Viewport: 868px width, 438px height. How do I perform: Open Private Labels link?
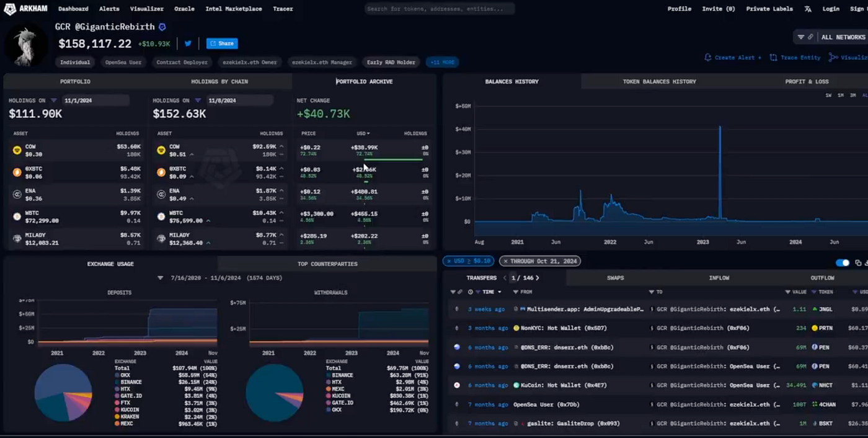point(769,9)
